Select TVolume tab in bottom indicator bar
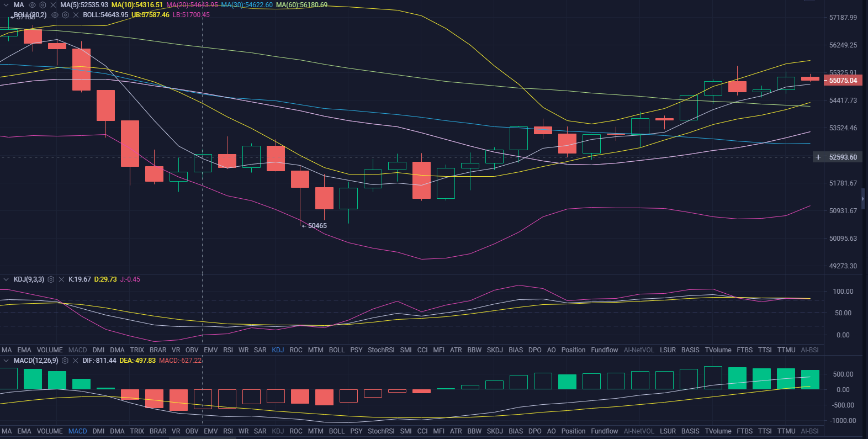The height and width of the screenshot is (439, 868). tap(718, 431)
